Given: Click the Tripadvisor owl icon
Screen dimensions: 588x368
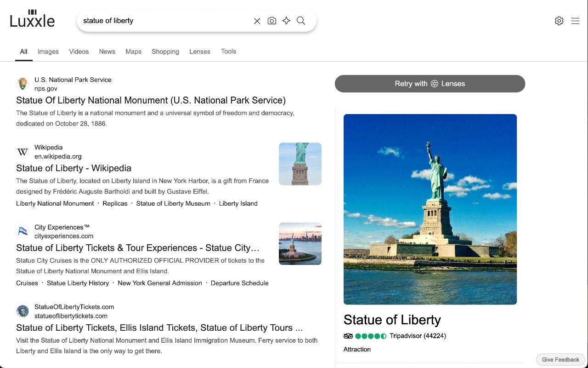Looking at the screenshot, I should pyautogui.click(x=348, y=336).
